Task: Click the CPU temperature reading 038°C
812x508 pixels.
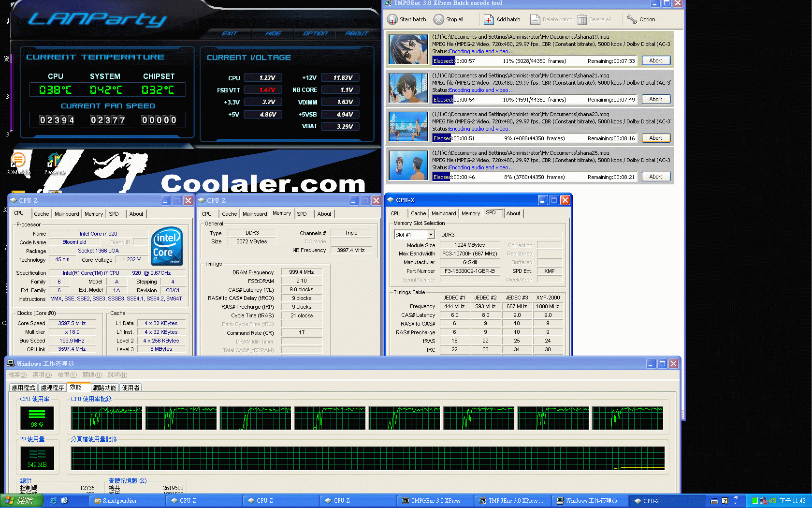Action: [55, 90]
